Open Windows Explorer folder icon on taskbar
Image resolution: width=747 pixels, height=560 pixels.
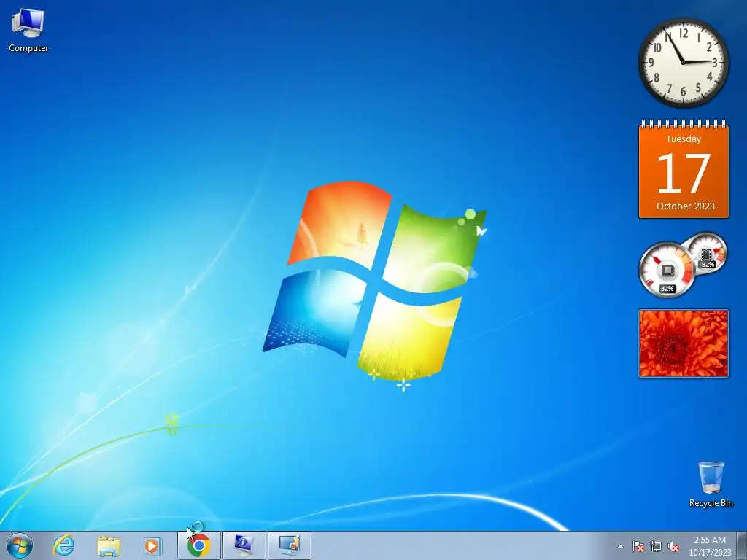(109, 545)
